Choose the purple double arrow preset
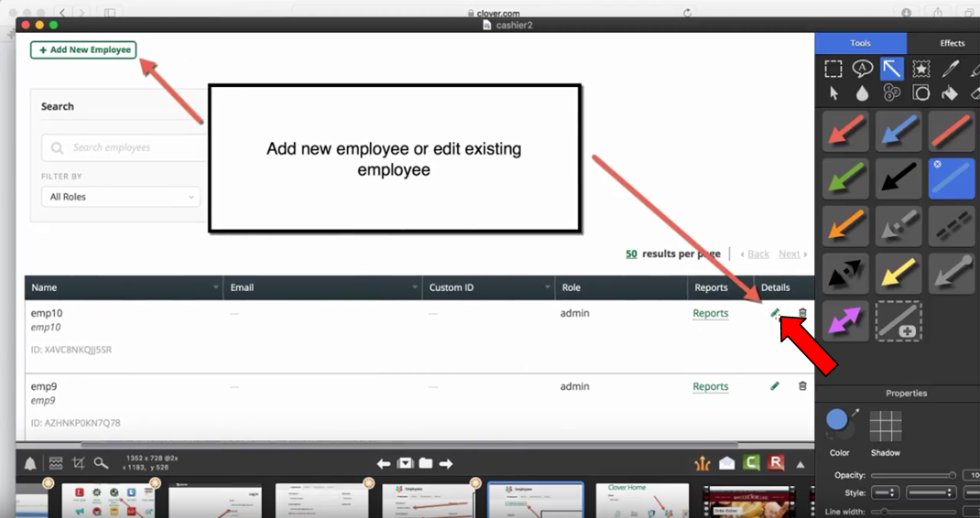 (x=845, y=321)
